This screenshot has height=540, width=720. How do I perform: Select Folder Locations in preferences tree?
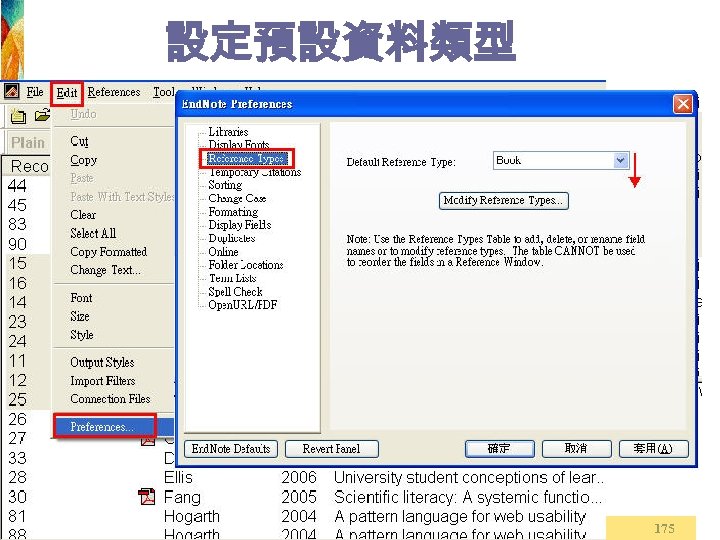tap(246, 265)
